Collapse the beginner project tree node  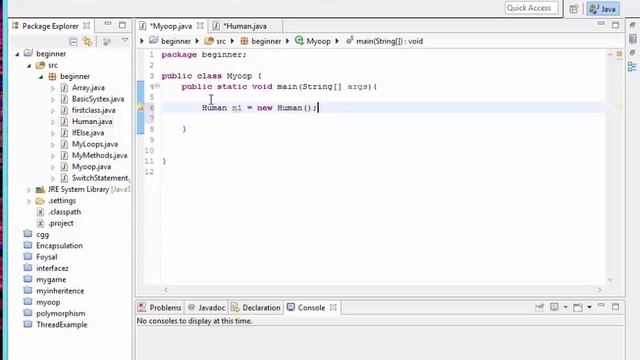[x=17, y=54]
